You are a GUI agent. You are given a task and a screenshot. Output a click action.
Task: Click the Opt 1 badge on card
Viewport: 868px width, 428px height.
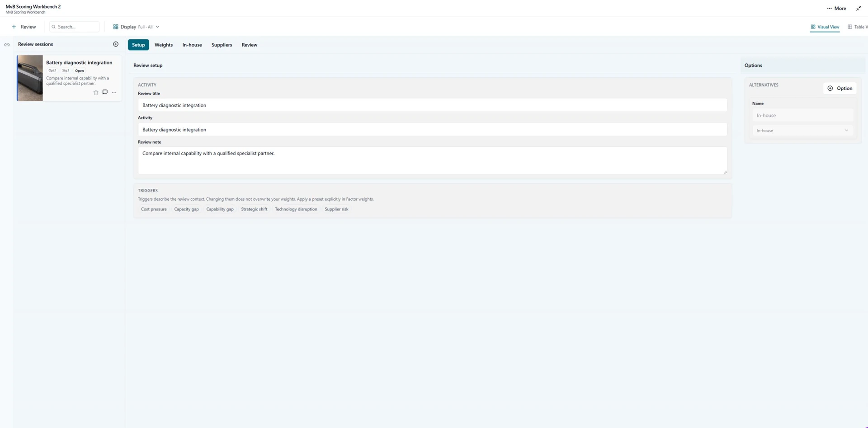point(52,71)
